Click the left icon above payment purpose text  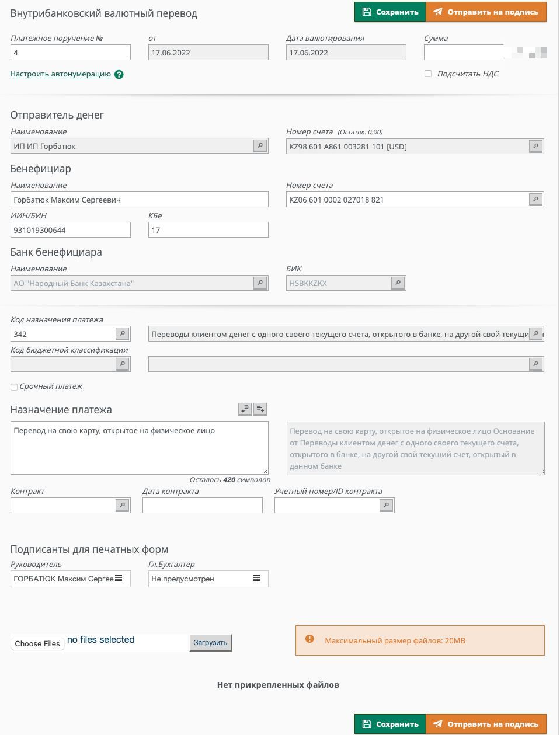tap(245, 409)
